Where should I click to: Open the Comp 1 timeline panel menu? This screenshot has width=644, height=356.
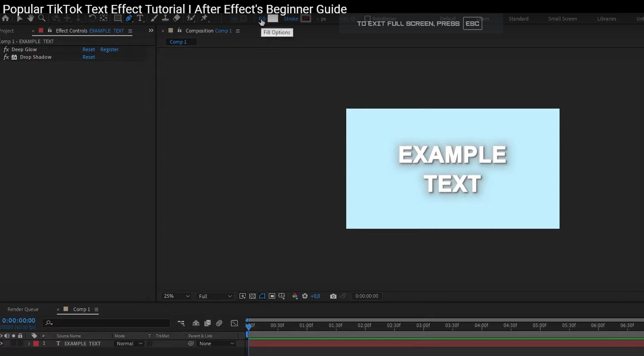point(96,309)
